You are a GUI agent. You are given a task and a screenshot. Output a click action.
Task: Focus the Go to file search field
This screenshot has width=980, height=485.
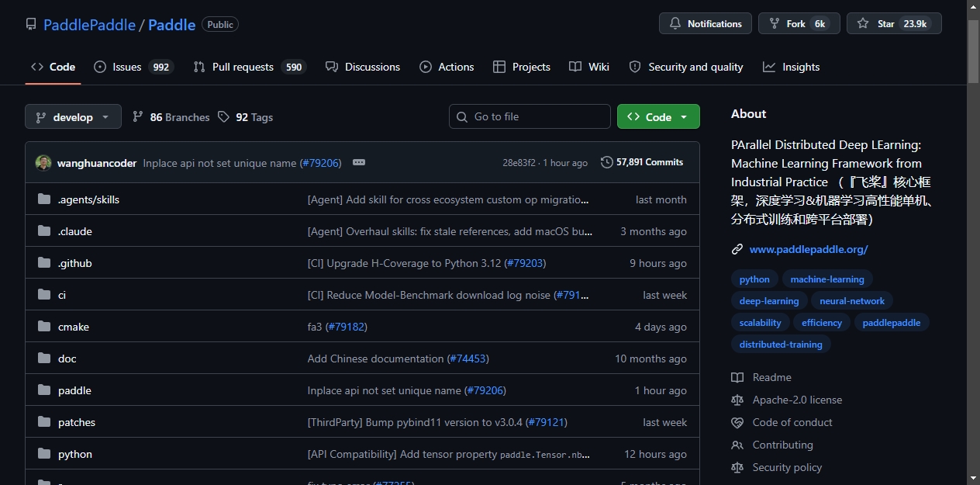[x=530, y=116]
